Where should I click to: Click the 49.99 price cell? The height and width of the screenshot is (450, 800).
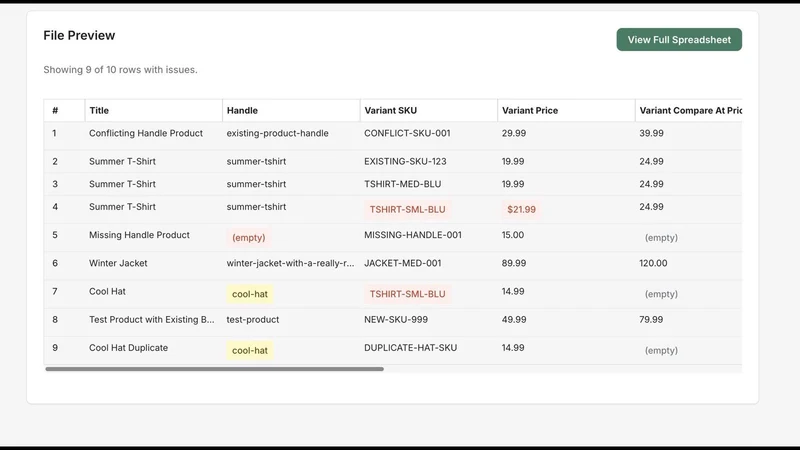tap(514, 319)
